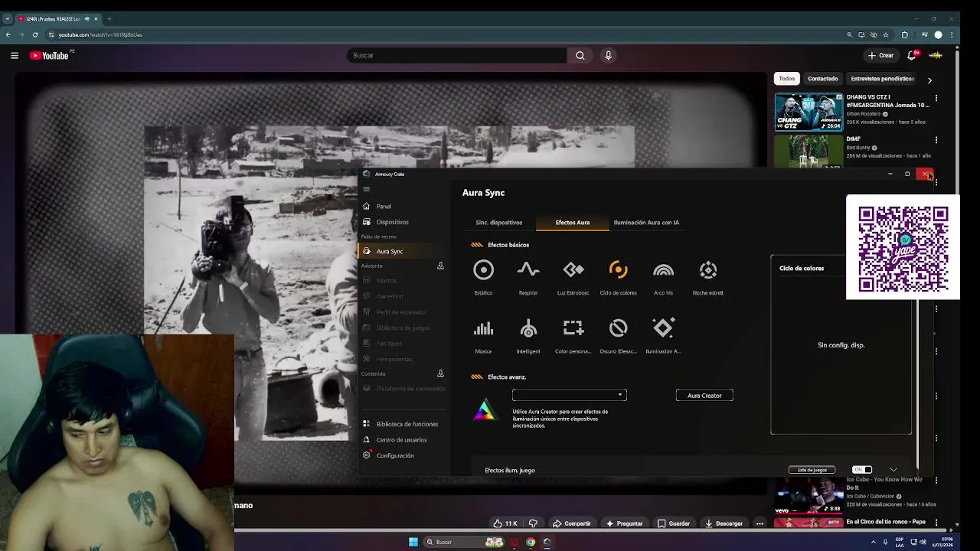Click the Aura Creator prism logo

click(484, 410)
